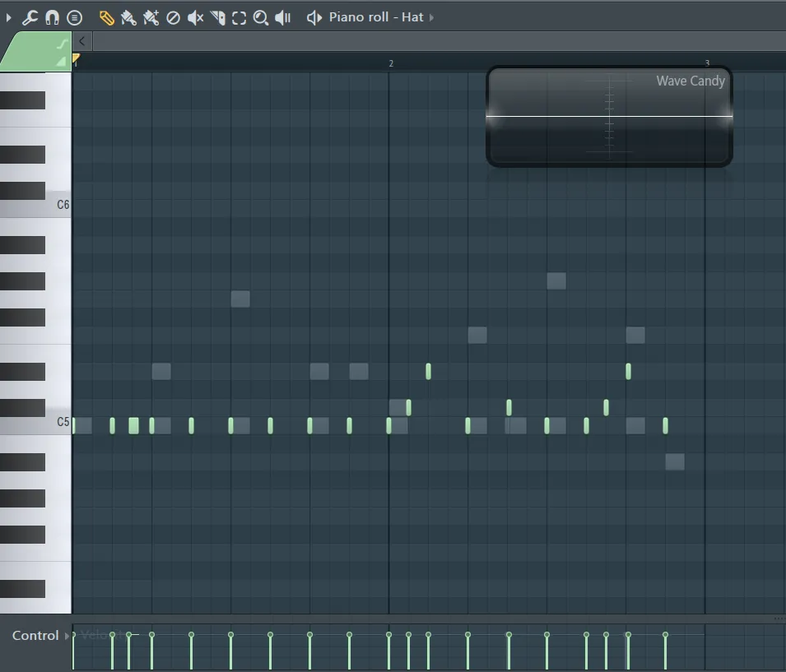
Task: Select the Paint drum sequence brush
Action: tap(151, 18)
